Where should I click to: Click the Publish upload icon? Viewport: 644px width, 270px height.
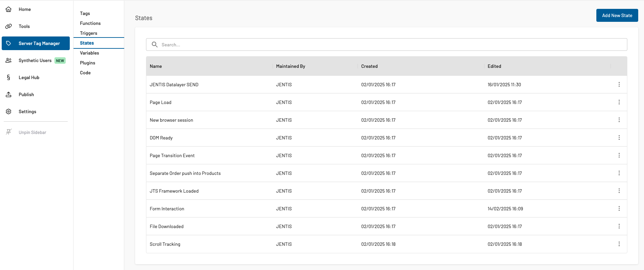tap(9, 94)
